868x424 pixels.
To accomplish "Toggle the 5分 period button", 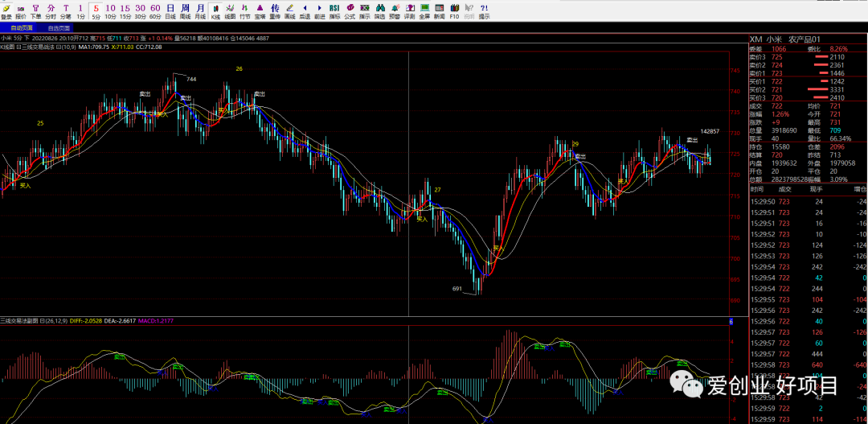I will point(96,10).
